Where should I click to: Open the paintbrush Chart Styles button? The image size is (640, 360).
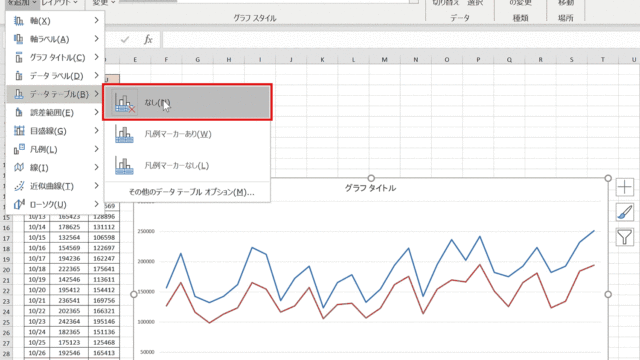click(x=624, y=212)
